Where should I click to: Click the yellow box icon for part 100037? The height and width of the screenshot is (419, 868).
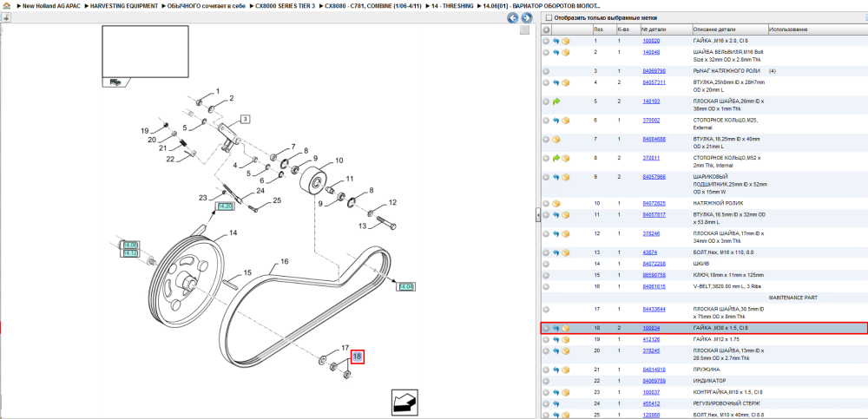click(x=566, y=392)
